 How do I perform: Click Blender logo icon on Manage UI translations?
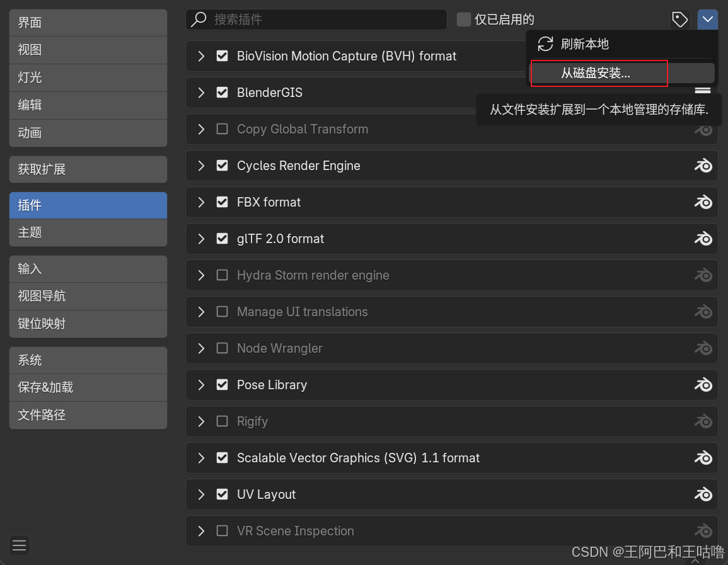703,312
